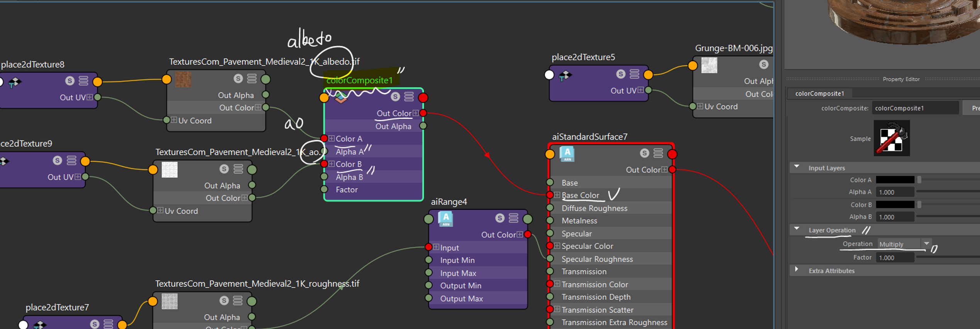This screenshot has height=329, width=980.
Task: Click the Transmission Depth attribute on aiStandardSurface7
Action: [x=596, y=297]
